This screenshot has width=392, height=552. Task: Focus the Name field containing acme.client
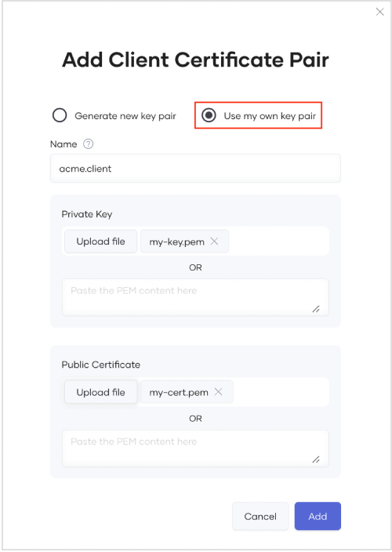[x=195, y=169]
